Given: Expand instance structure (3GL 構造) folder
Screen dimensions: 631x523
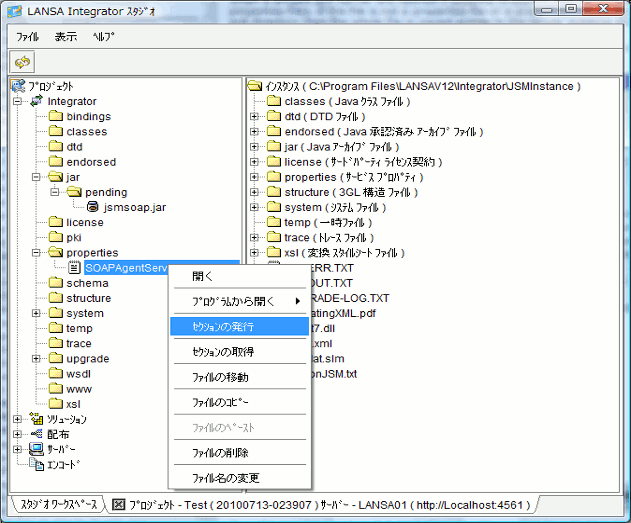Looking at the screenshot, I should click(254, 192).
